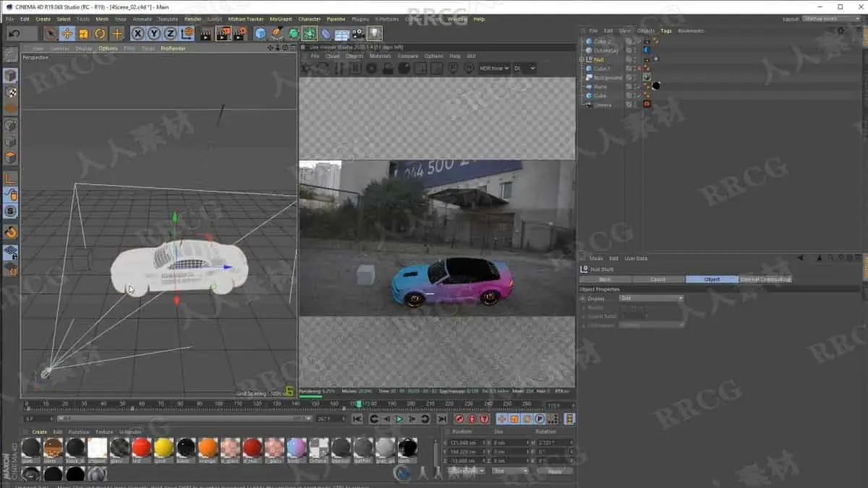
Task: Open the environment Floor objects icon
Action: 342,33
